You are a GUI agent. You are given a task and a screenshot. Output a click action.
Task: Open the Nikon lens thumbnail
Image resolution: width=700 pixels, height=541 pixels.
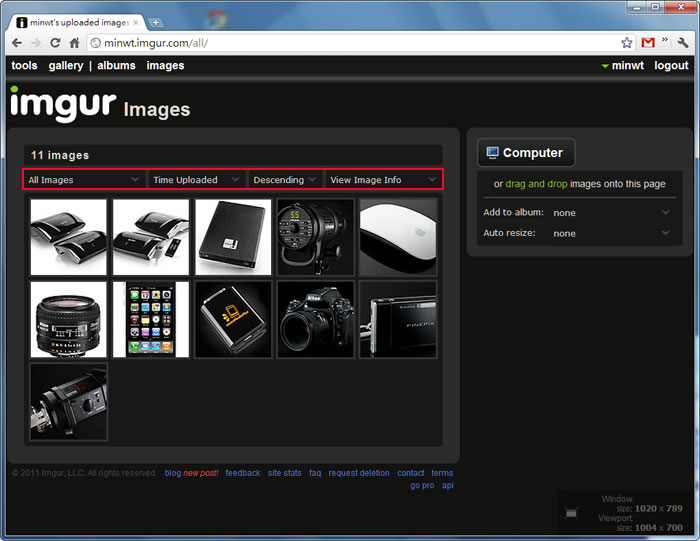pos(69,319)
